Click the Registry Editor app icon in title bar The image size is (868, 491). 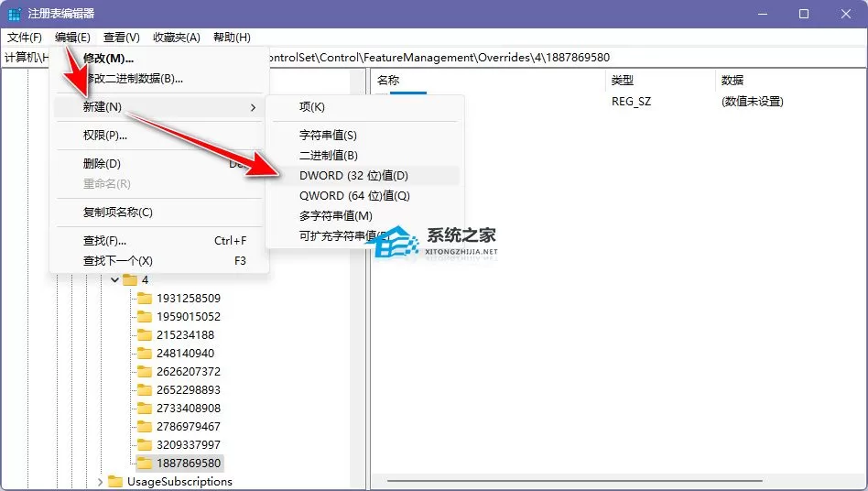tap(15, 14)
